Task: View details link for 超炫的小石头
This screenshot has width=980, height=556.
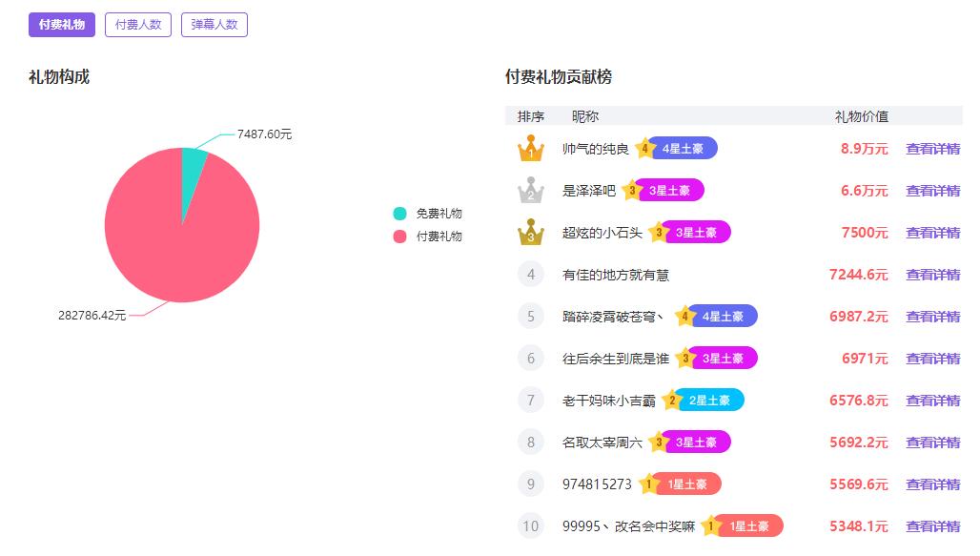Action: [x=932, y=233]
